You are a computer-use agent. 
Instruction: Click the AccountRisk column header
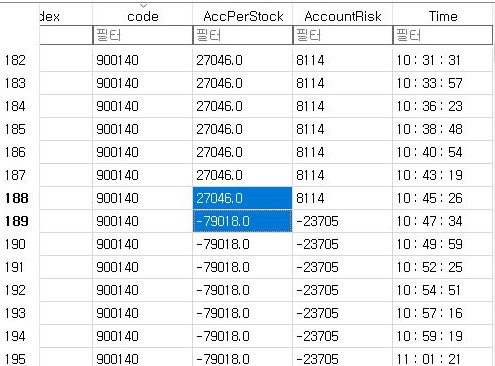pos(343,16)
